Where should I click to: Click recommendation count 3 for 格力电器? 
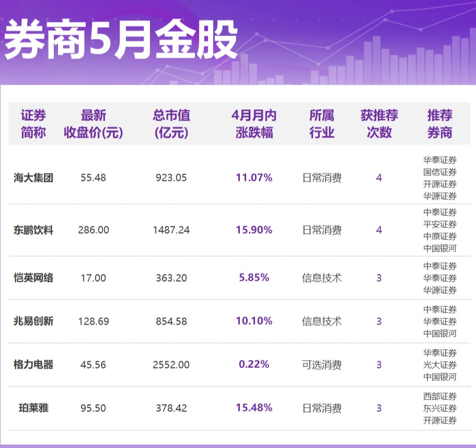click(379, 364)
